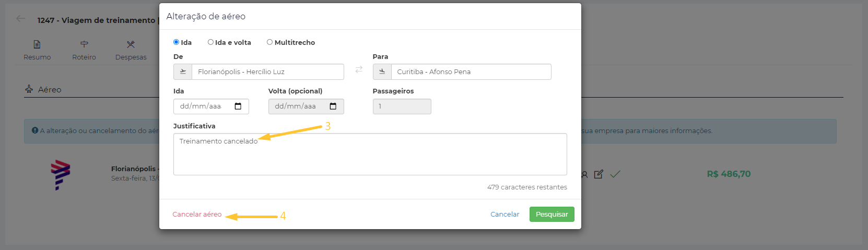Open the Despesas tab
868x250 pixels.
131,50
